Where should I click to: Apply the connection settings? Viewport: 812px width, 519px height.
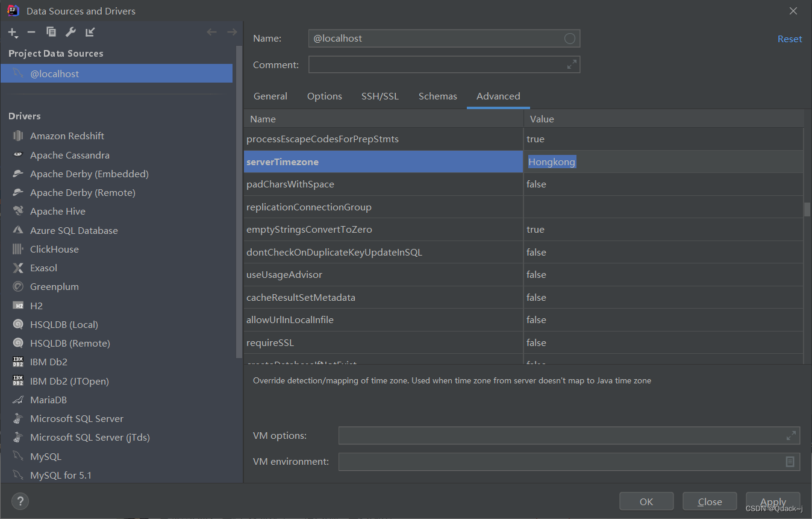pos(773,501)
